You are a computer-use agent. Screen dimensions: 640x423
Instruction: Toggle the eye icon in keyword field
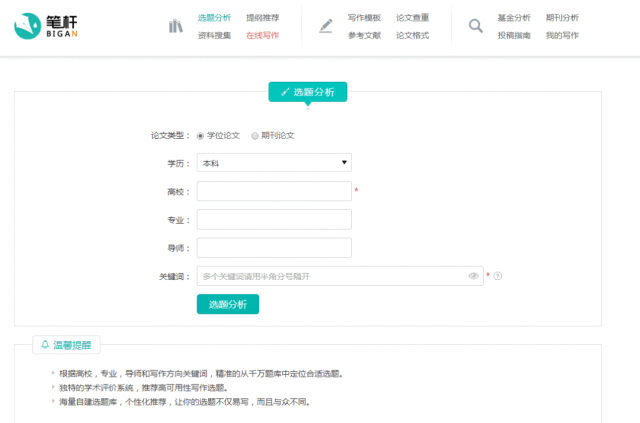[x=473, y=276]
